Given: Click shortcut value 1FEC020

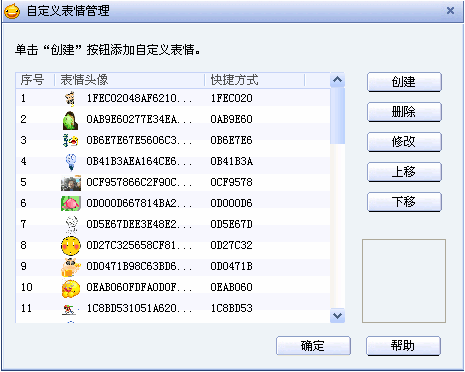Looking at the screenshot, I should [231, 98].
